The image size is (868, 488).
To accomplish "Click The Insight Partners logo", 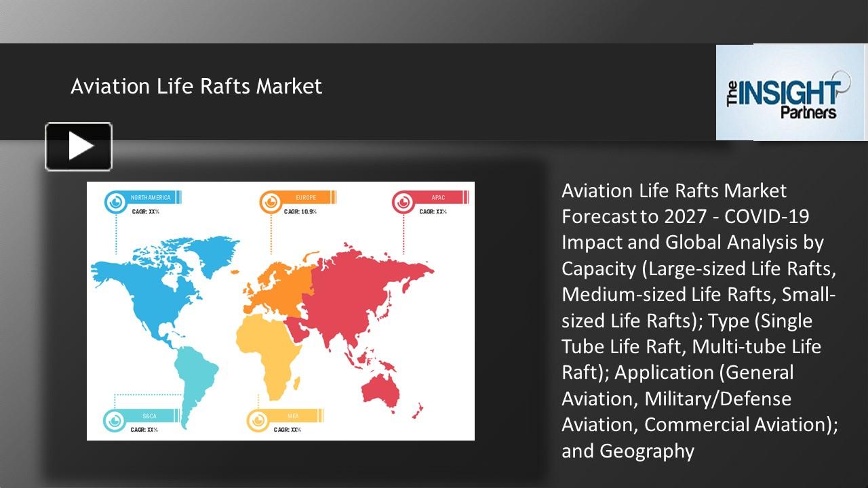I will [x=790, y=91].
